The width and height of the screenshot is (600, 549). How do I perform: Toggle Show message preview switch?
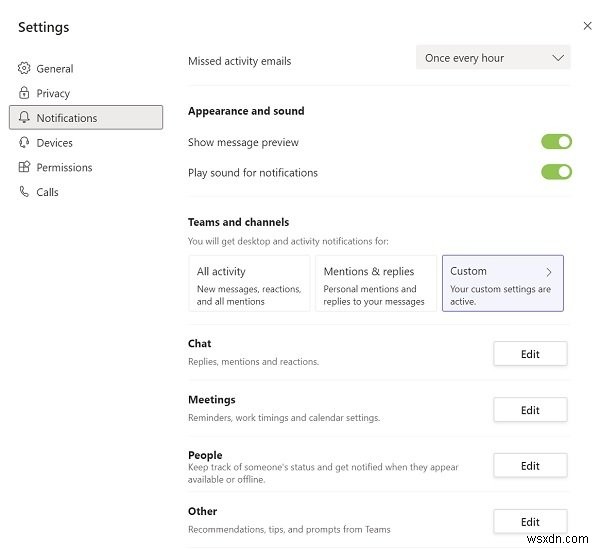point(556,142)
